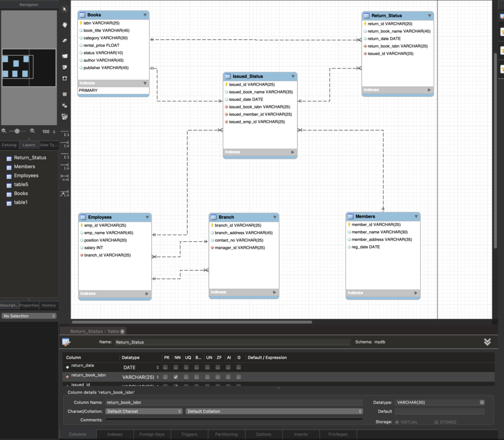Activate the hand pan tool
The height and width of the screenshot is (440, 504).
coord(64,25)
